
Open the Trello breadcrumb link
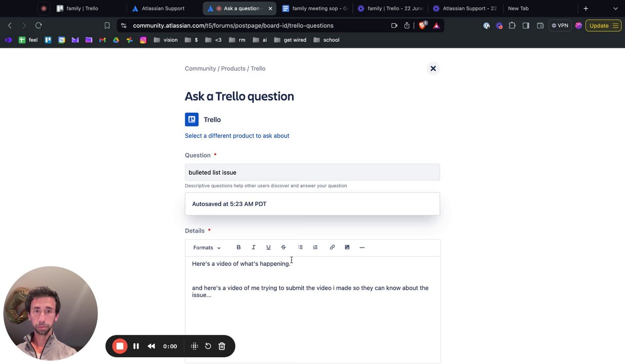pos(258,69)
